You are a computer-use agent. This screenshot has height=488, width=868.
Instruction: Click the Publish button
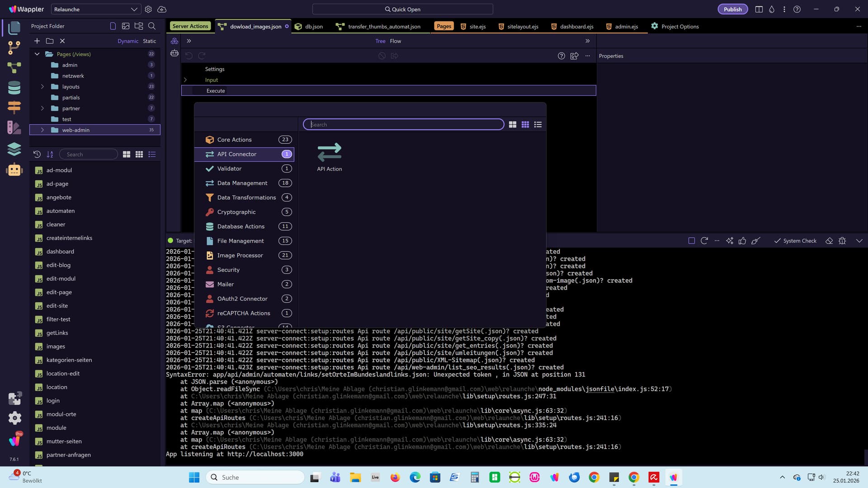tap(732, 9)
